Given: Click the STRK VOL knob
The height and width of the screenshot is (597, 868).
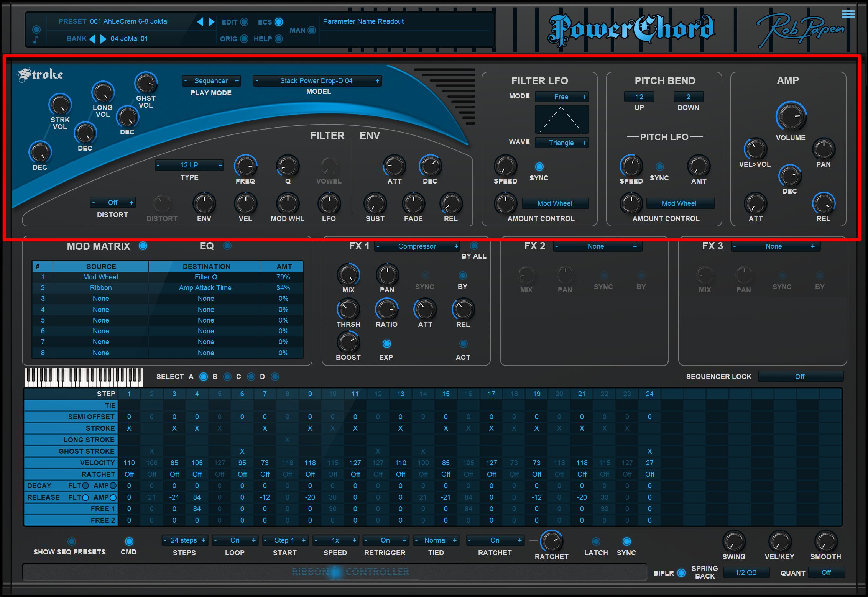Looking at the screenshot, I should 60,105.
